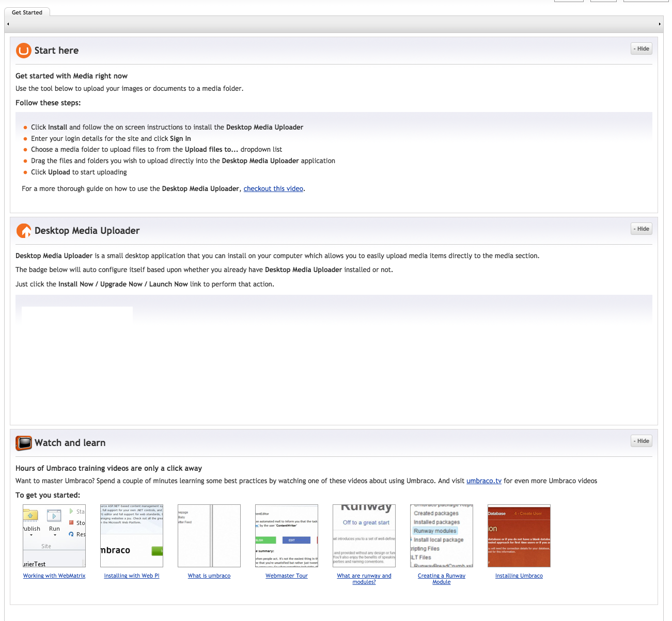The width and height of the screenshot is (672, 621).
Task: Click the Runway modules video thumbnail
Action: pos(364,536)
